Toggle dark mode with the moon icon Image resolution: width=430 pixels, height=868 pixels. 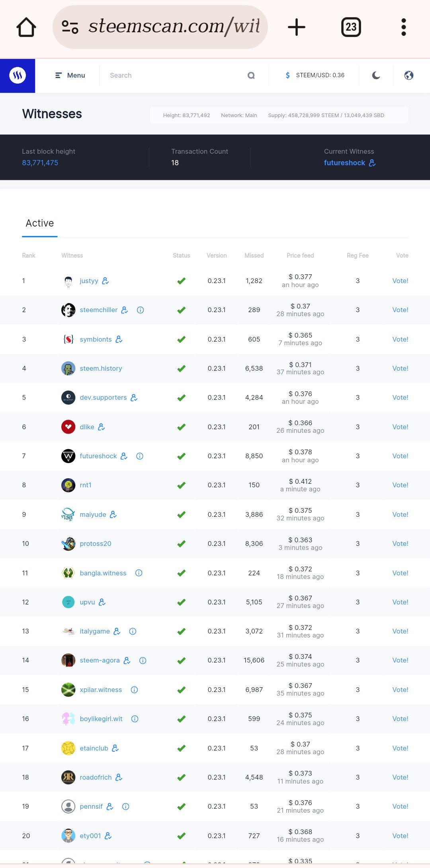pyautogui.click(x=376, y=76)
